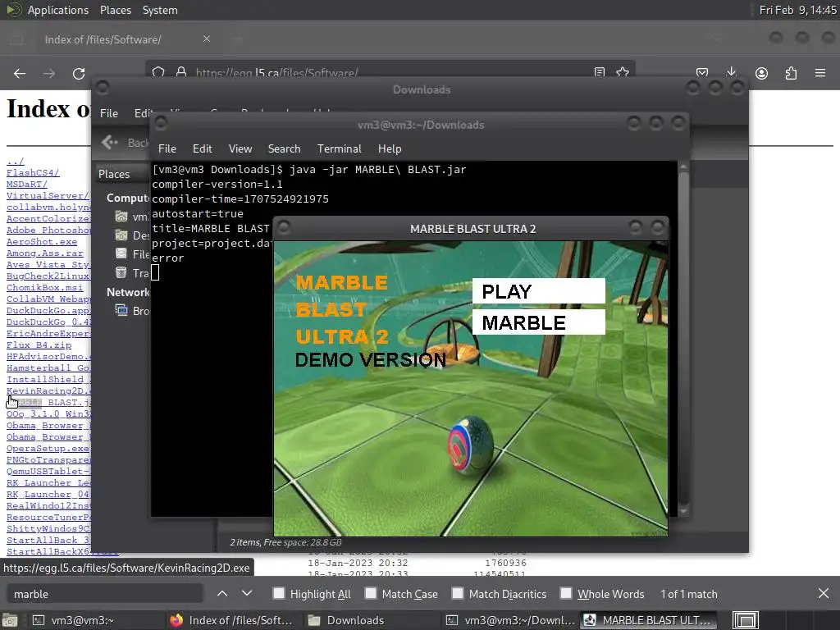
Task: Open Among.Ass.rar link
Action: click(44, 253)
